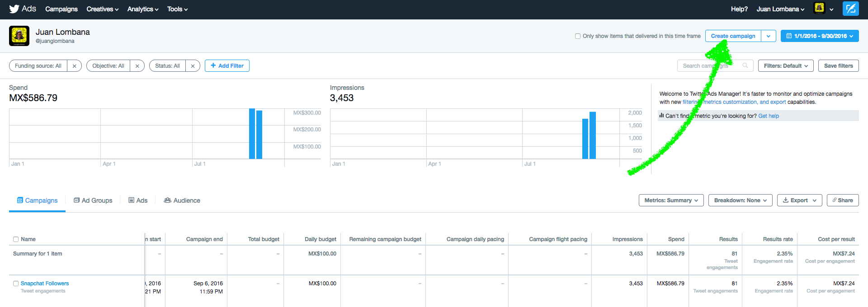Click the Juan Lombana profile picture

click(x=19, y=36)
